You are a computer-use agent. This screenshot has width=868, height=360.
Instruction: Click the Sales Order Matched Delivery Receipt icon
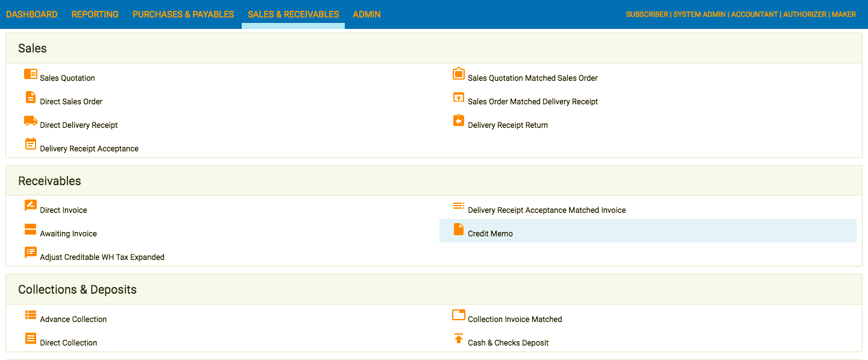click(x=459, y=97)
